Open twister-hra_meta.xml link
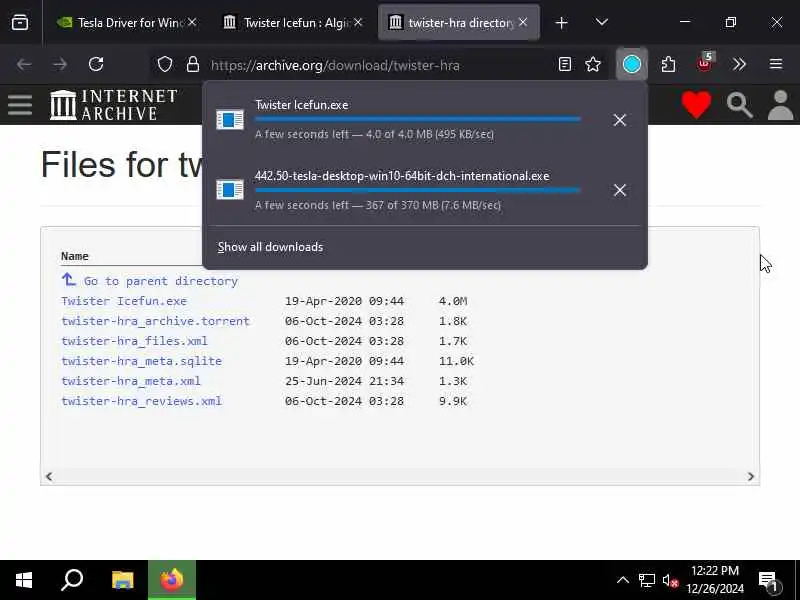800x600 pixels. pos(131,381)
